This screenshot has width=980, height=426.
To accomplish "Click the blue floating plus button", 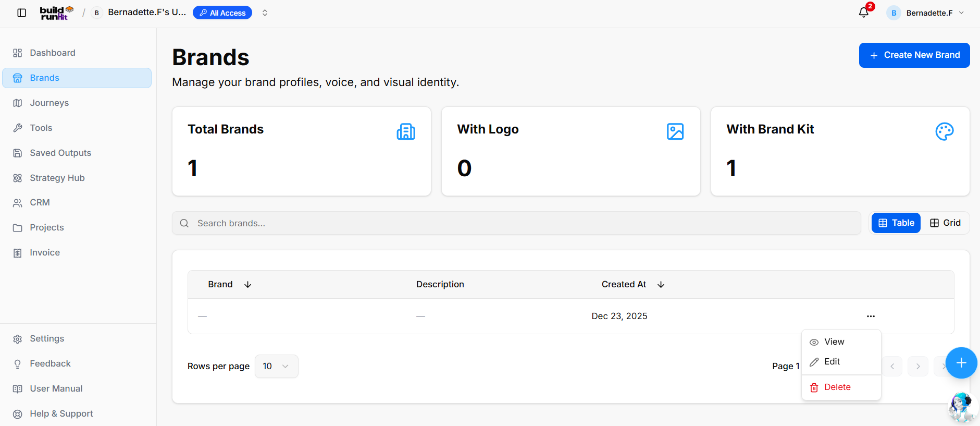I will 961,363.
